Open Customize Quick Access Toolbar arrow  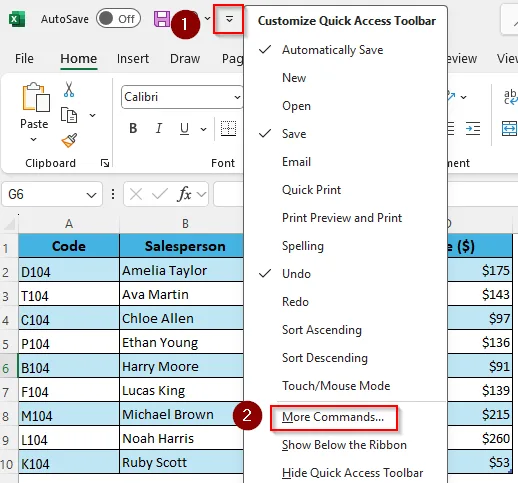point(229,19)
